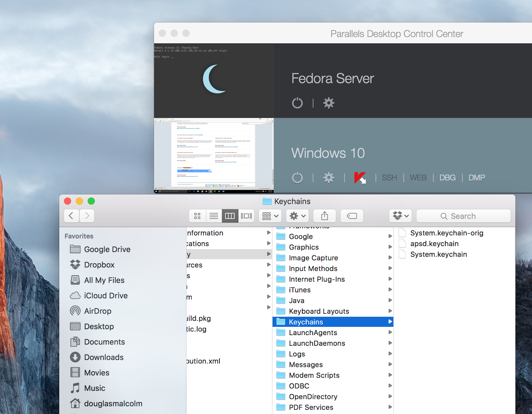Viewport: 532px width, 414px height.
Task: Click the Keychains title folder icon
Action: (267, 201)
